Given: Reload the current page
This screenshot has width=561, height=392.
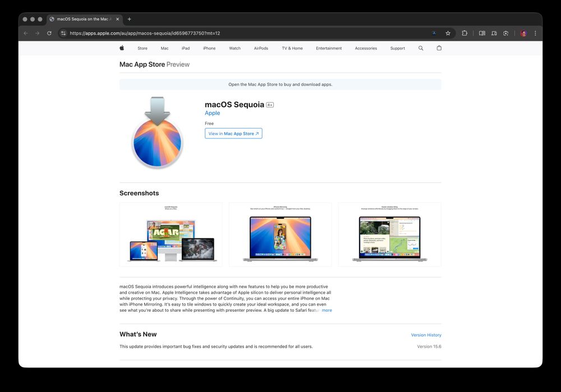Looking at the screenshot, I should pyautogui.click(x=49, y=33).
